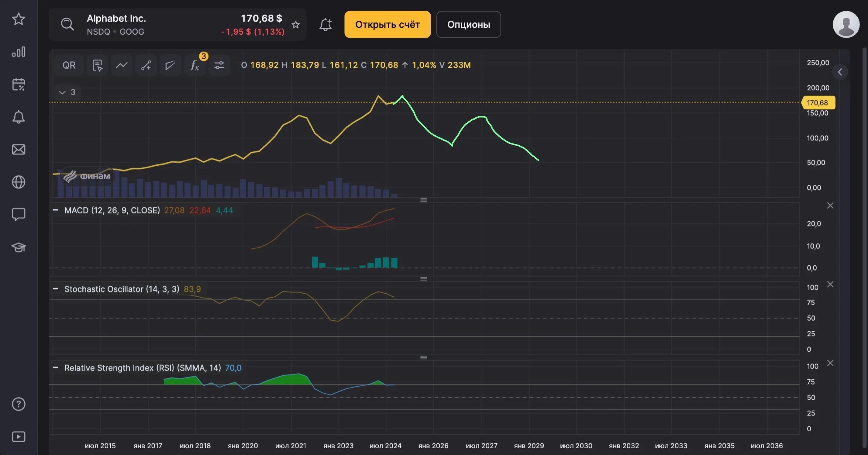868x455 pixels.
Task: Open the bar chart markets icon in sidebar
Action: [18, 52]
